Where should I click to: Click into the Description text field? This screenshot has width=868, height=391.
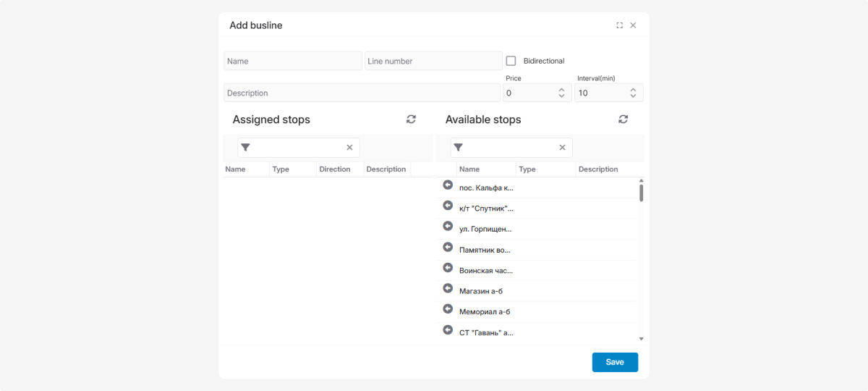click(362, 93)
